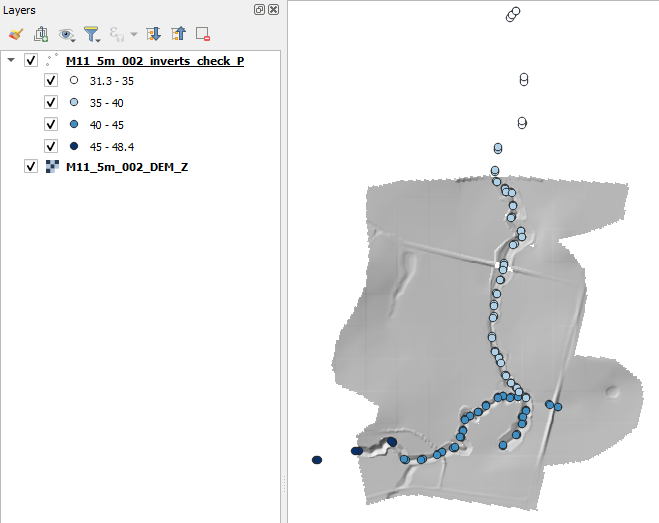Screen dimensions: 659x523
Task: Open the Filter Legend by Expression dropdown arrow
Action: [134, 34]
